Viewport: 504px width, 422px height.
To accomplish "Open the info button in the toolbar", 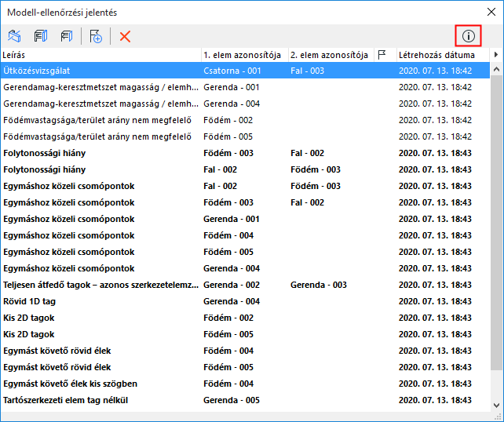I will tap(469, 36).
